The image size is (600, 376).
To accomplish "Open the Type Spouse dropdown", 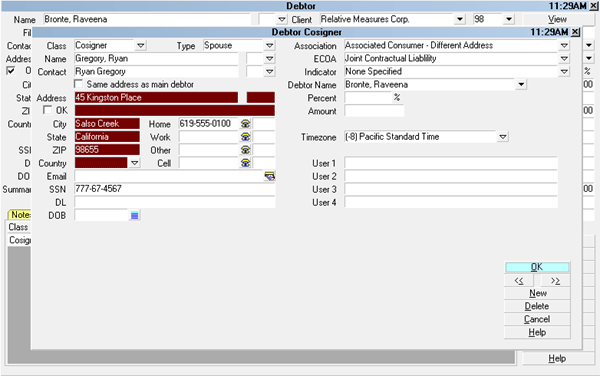I will coord(269,46).
